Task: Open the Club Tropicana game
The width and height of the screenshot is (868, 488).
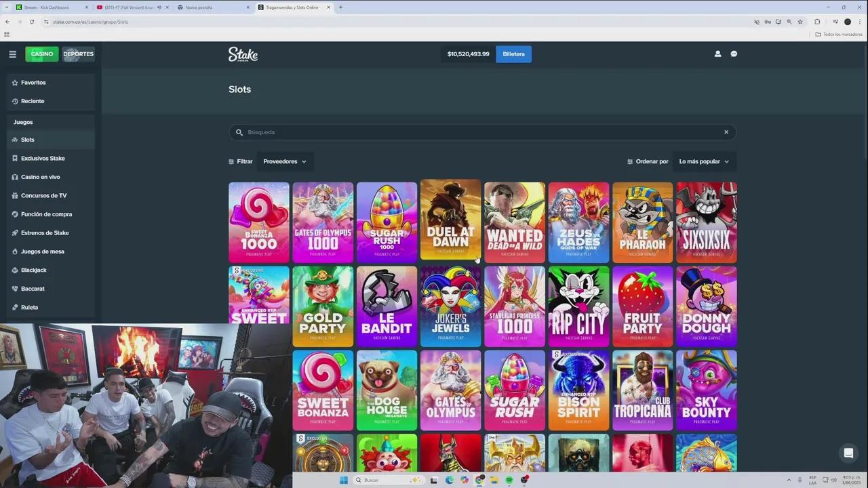Action: click(642, 390)
